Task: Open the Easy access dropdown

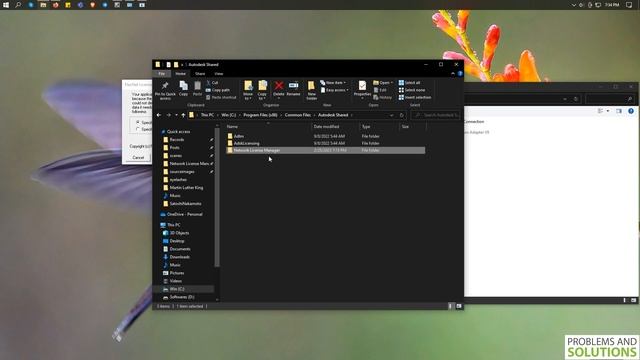Action: (334, 90)
